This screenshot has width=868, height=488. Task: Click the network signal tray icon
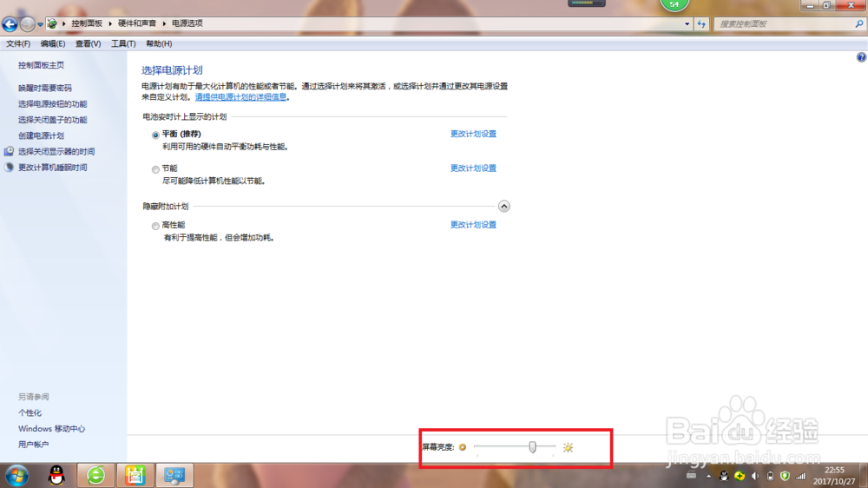click(800, 476)
